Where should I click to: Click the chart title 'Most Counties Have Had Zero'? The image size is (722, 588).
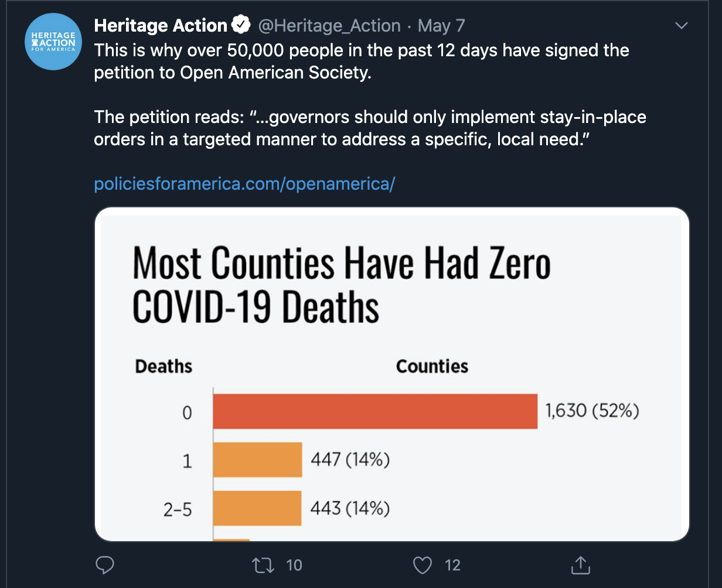pos(342,263)
